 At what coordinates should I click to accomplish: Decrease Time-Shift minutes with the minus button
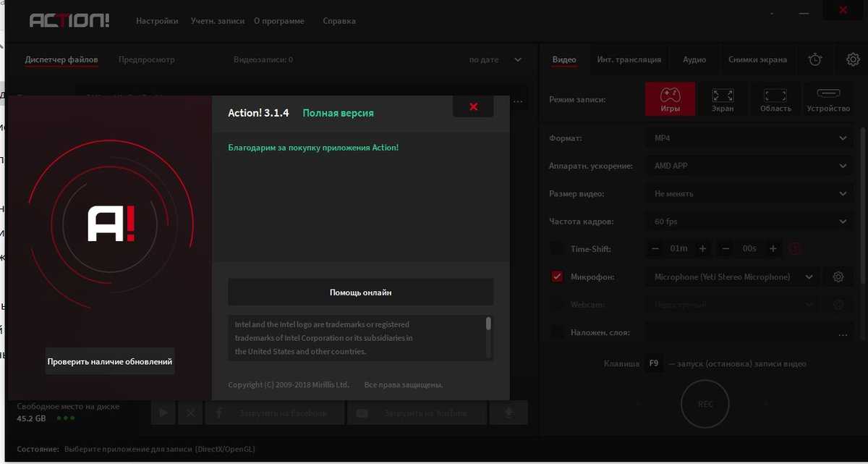655,249
